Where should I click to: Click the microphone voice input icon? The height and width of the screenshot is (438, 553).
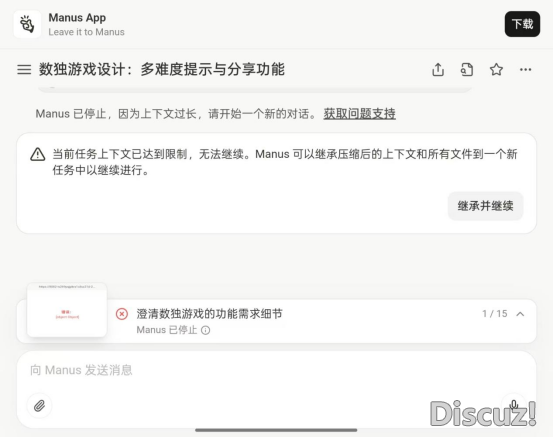(x=514, y=406)
